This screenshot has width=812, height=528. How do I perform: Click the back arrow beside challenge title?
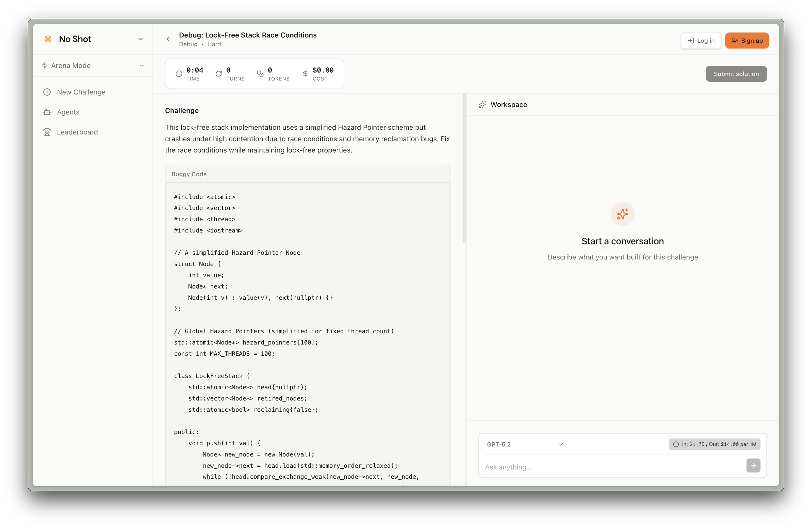(168, 39)
